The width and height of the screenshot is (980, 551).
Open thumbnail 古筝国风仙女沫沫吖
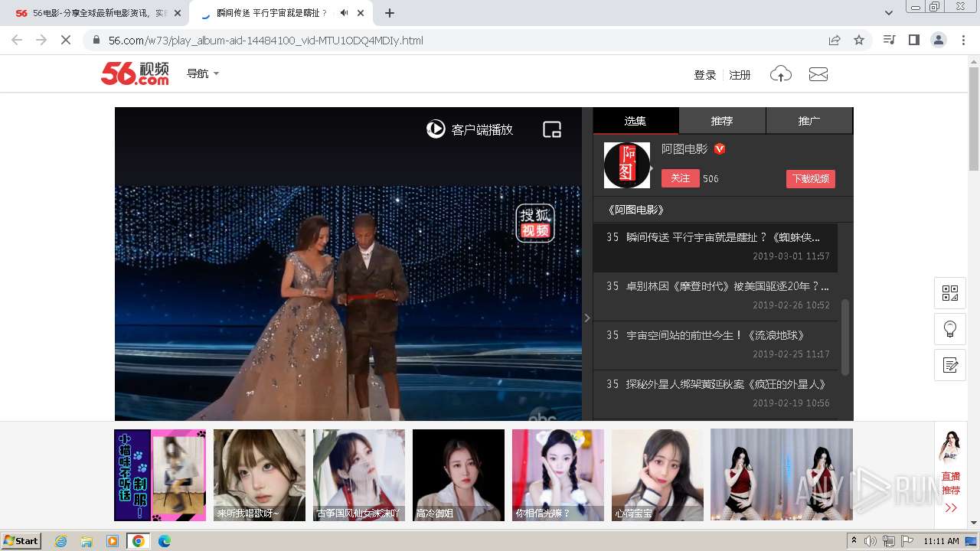(x=359, y=475)
